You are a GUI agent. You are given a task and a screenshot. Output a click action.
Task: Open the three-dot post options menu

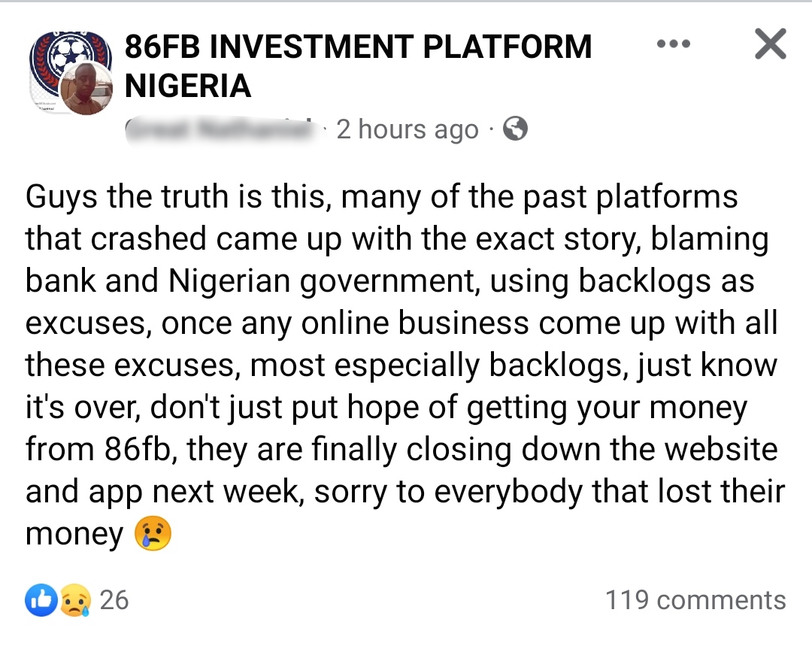[x=673, y=44]
